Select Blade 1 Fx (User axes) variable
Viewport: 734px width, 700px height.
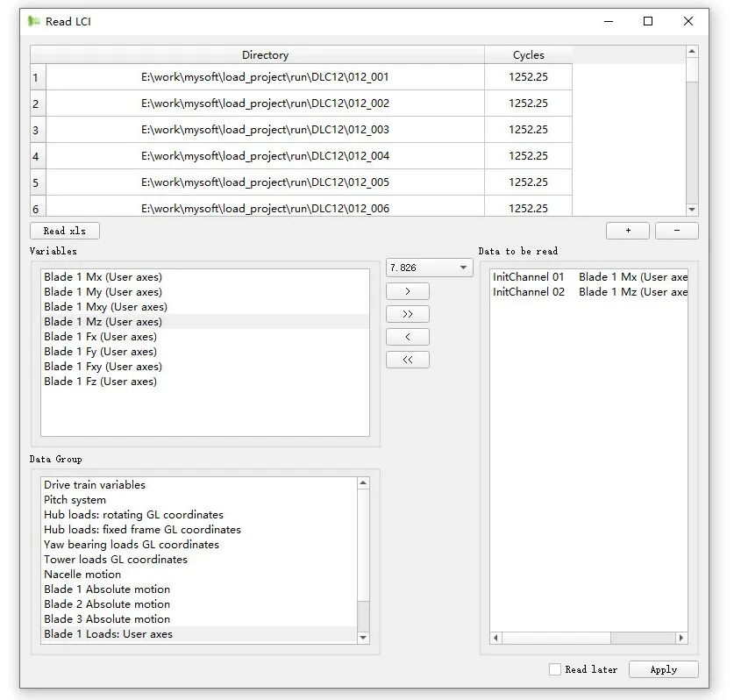[x=205, y=337]
